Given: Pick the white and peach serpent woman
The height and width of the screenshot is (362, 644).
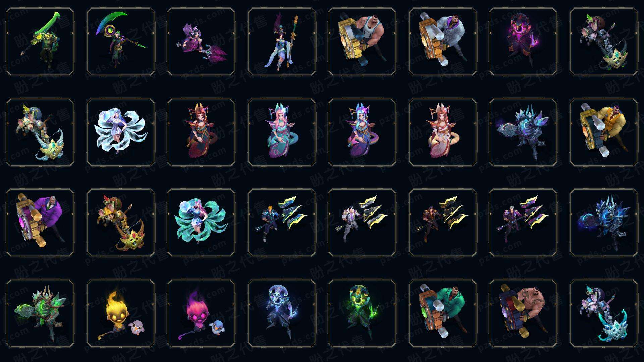Looking at the screenshot, I should [443, 132].
